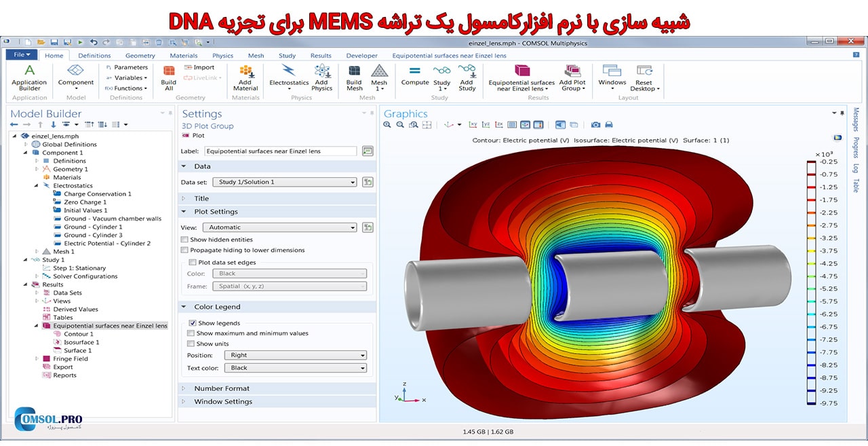This screenshot has height=446, width=868.
Task: Check the Show units checkbox
Action: 191,343
